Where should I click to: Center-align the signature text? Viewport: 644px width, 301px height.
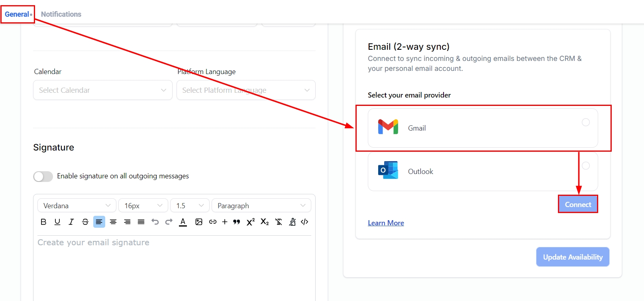(x=113, y=222)
